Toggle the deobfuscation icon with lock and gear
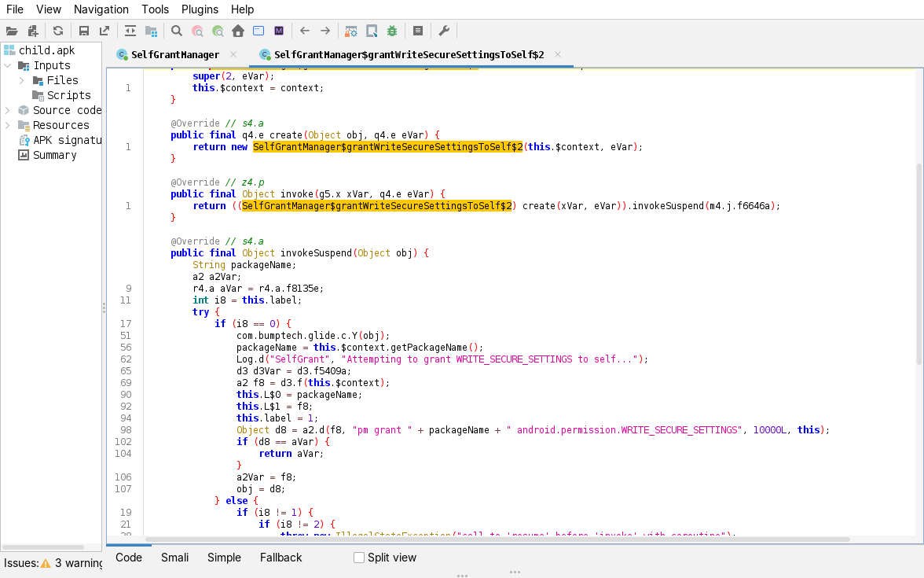924x578 pixels. pos(351,31)
